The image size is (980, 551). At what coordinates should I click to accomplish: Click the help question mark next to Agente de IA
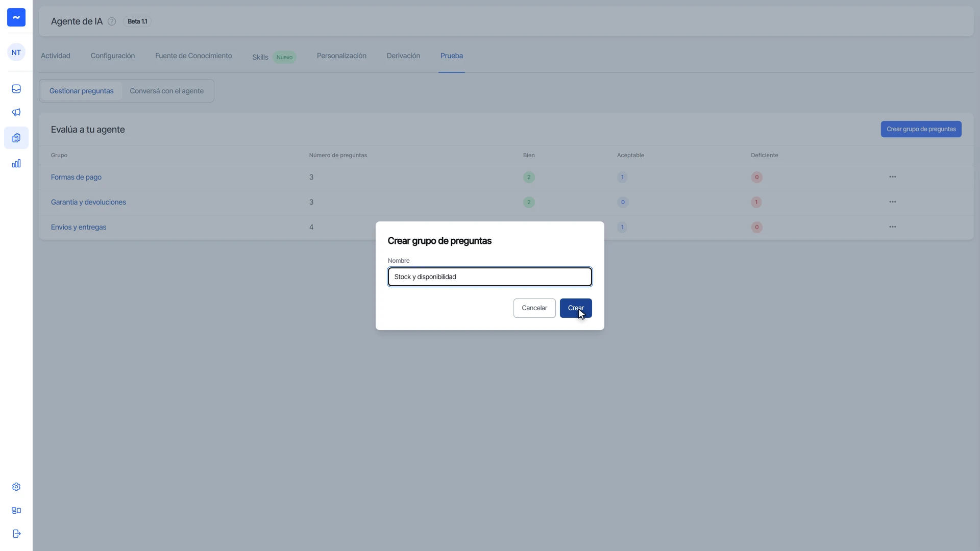tap(112, 21)
